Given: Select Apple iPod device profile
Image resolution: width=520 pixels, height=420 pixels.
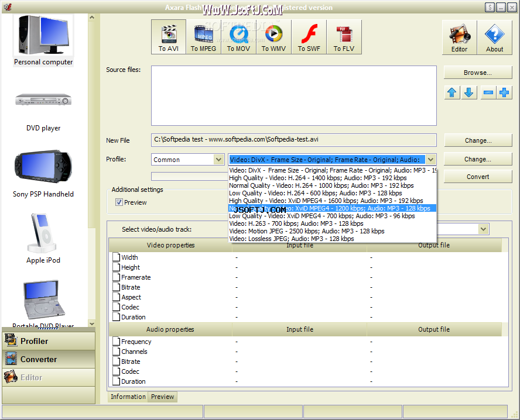Looking at the screenshot, I should [x=43, y=239].
